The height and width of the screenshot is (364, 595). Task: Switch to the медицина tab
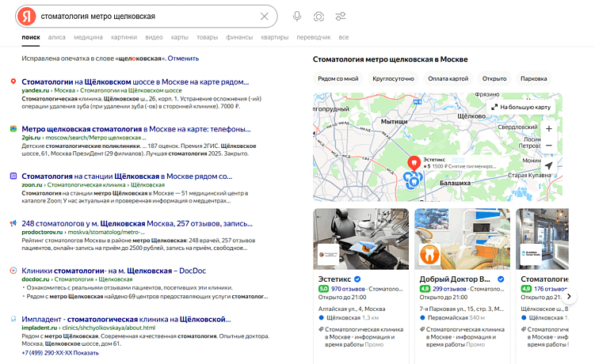(88, 37)
